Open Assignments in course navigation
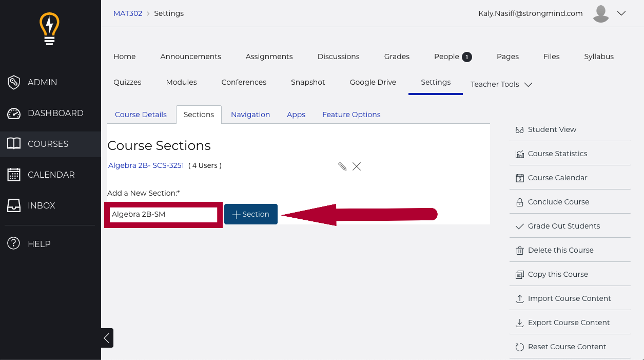644x360 pixels. tap(269, 56)
